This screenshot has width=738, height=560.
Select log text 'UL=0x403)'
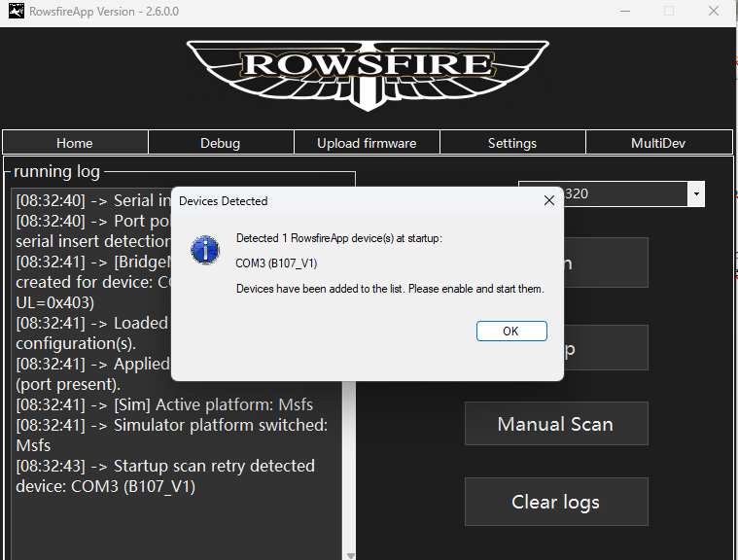55,302
